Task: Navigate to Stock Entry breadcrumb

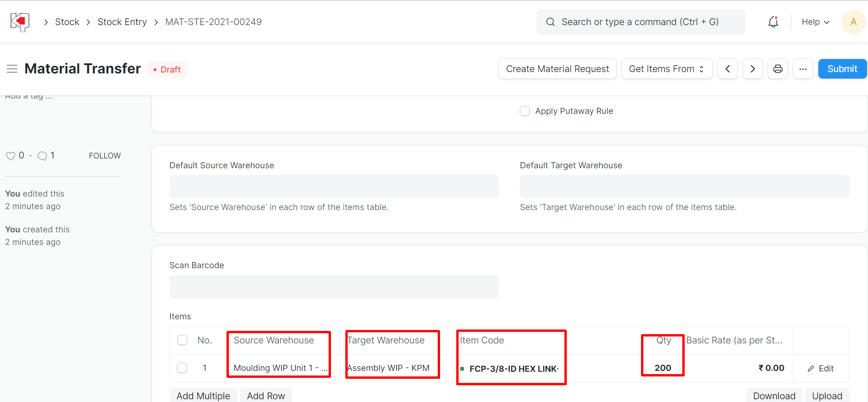Action: (122, 22)
